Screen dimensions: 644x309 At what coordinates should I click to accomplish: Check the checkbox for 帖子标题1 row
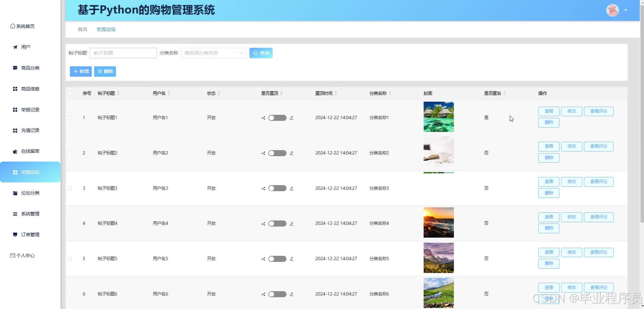(x=70, y=117)
